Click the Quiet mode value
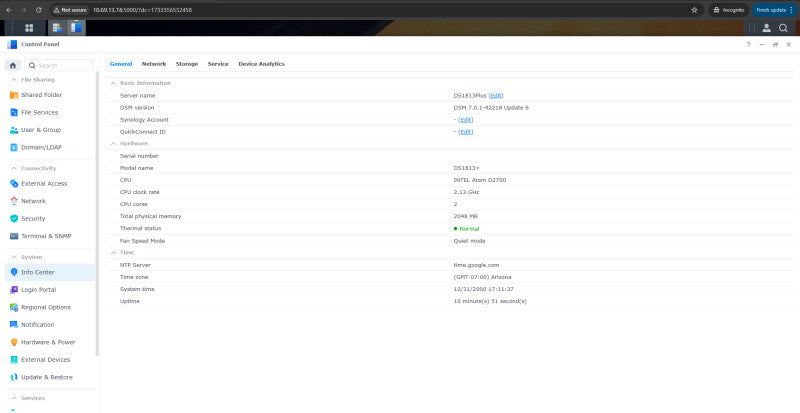This screenshot has width=800, height=413. pos(469,241)
